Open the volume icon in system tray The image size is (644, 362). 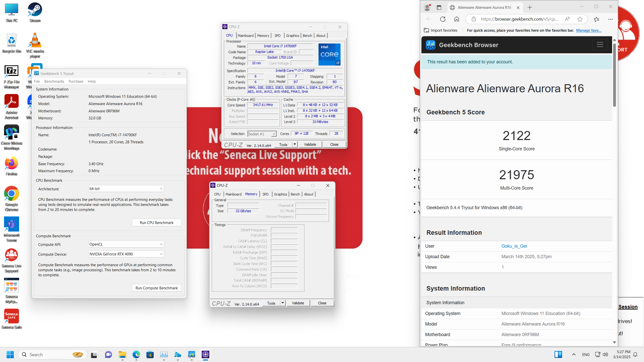(x=605, y=354)
